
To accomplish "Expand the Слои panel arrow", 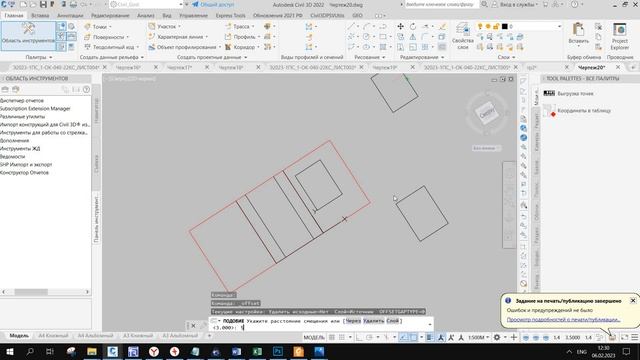I will click(x=513, y=57).
